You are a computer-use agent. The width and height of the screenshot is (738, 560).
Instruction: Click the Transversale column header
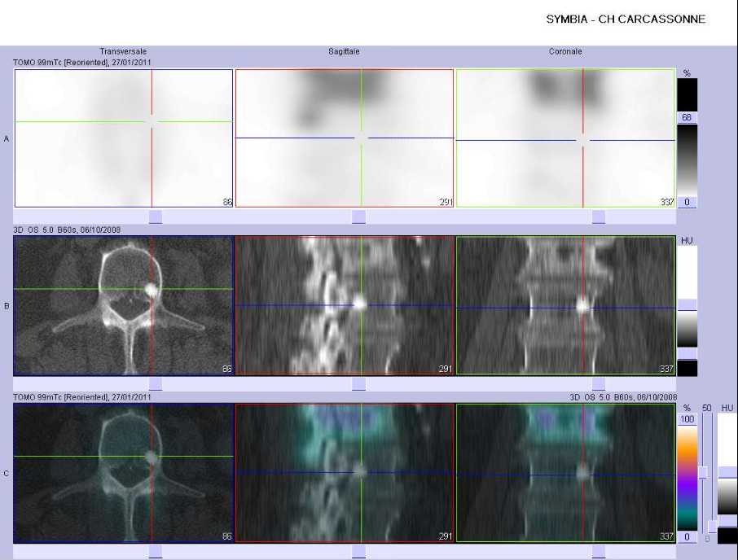(x=123, y=51)
